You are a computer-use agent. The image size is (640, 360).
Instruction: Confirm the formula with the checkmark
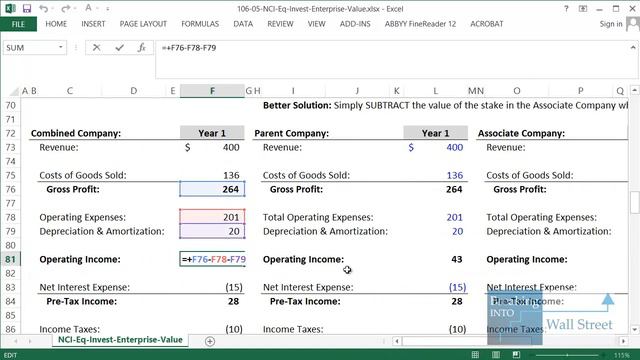(119, 48)
